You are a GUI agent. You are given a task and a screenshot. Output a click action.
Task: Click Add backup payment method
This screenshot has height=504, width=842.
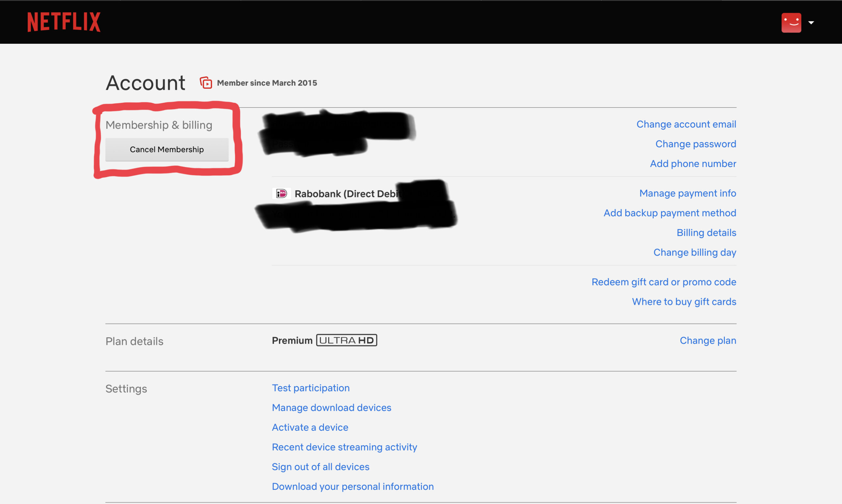(x=670, y=213)
